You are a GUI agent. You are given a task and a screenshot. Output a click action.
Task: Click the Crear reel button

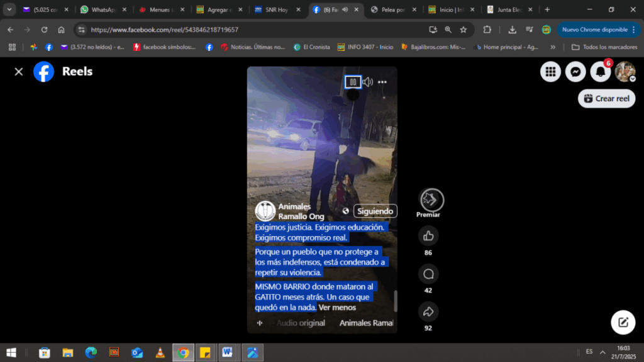606,98
